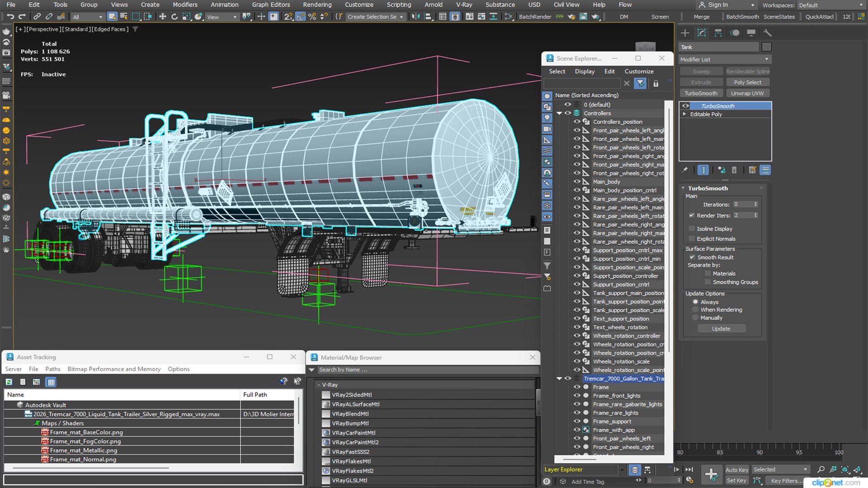Image resolution: width=868 pixels, height=488 pixels.
Task: Toggle the Render Iters checkbox
Action: pos(692,216)
